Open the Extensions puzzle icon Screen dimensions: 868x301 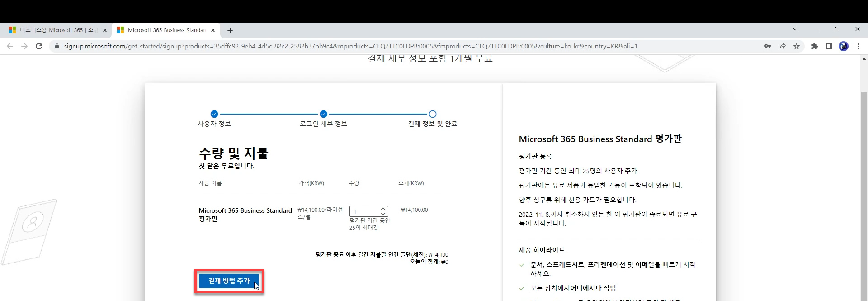(815, 46)
